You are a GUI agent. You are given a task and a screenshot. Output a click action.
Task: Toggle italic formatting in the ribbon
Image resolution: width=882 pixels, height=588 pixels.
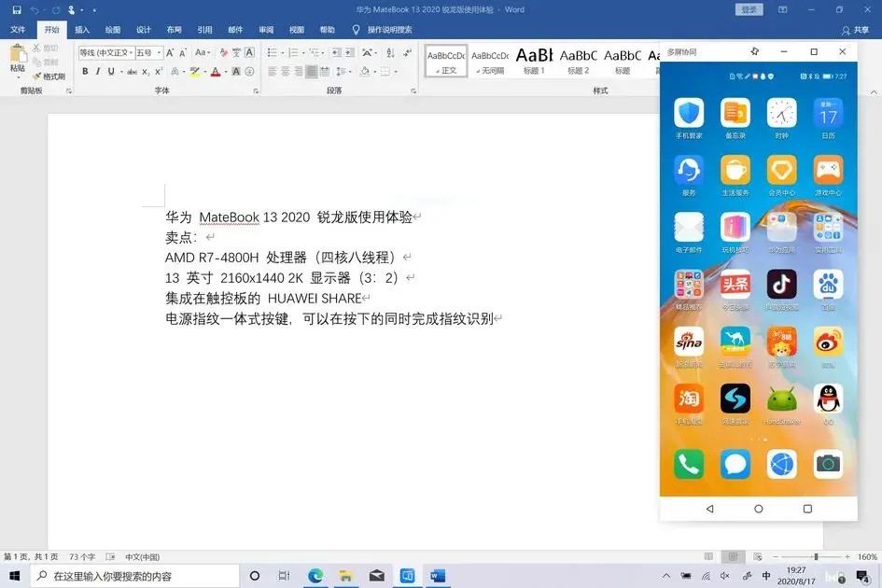click(x=98, y=72)
